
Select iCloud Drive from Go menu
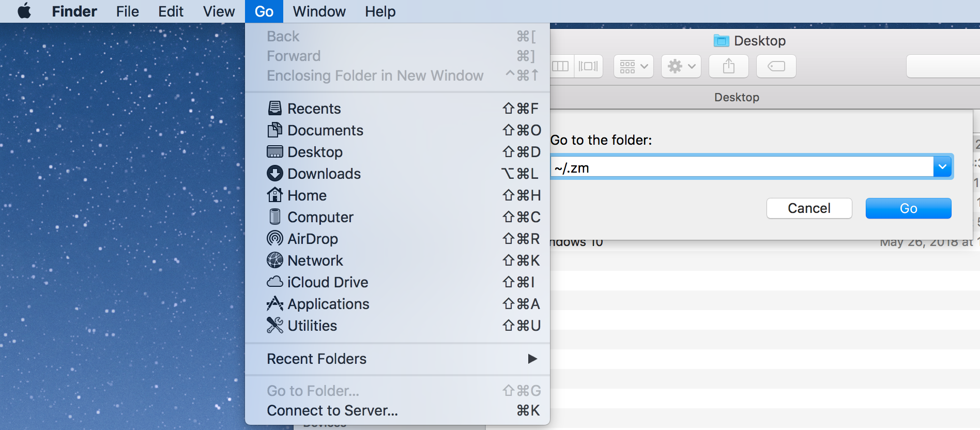point(397,282)
